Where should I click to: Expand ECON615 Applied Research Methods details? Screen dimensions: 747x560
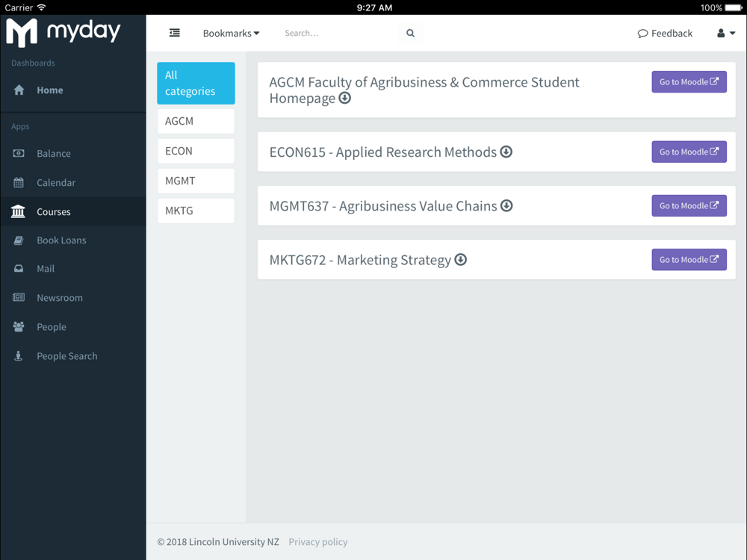click(506, 152)
